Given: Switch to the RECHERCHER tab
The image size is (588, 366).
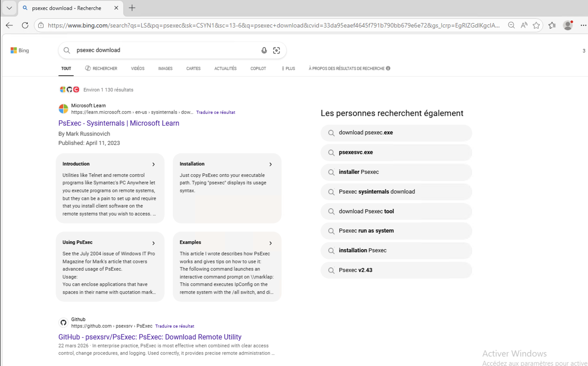Looking at the screenshot, I should pyautogui.click(x=101, y=68).
